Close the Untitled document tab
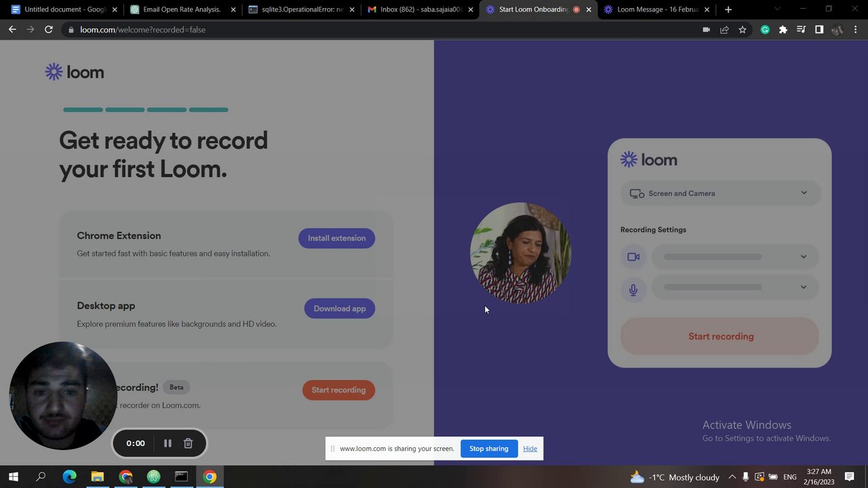Image resolution: width=868 pixels, height=488 pixels. click(x=115, y=9)
